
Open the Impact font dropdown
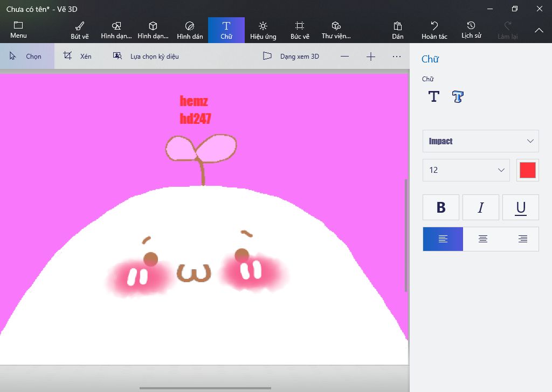pyautogui.click(x=480, y=141)
